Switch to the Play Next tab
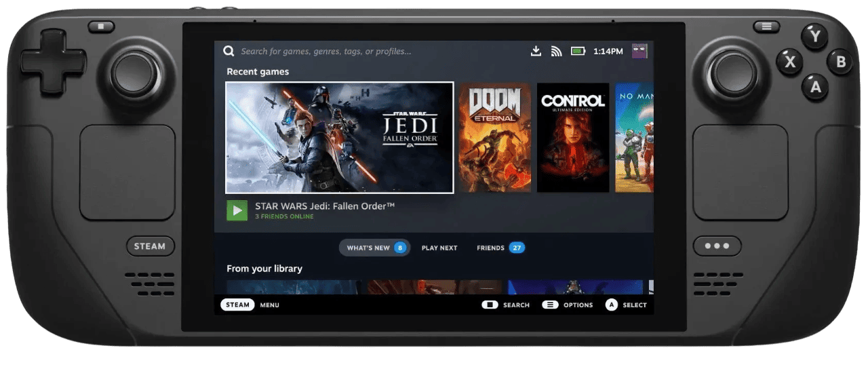This screenshot has height=371, width=868. pos(439,248)
